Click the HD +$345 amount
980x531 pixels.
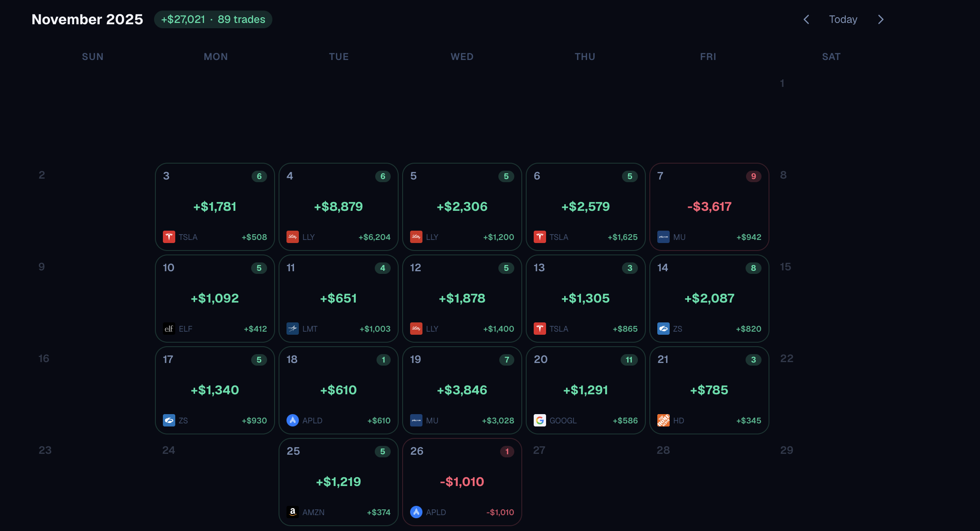[x=749, y=420]
